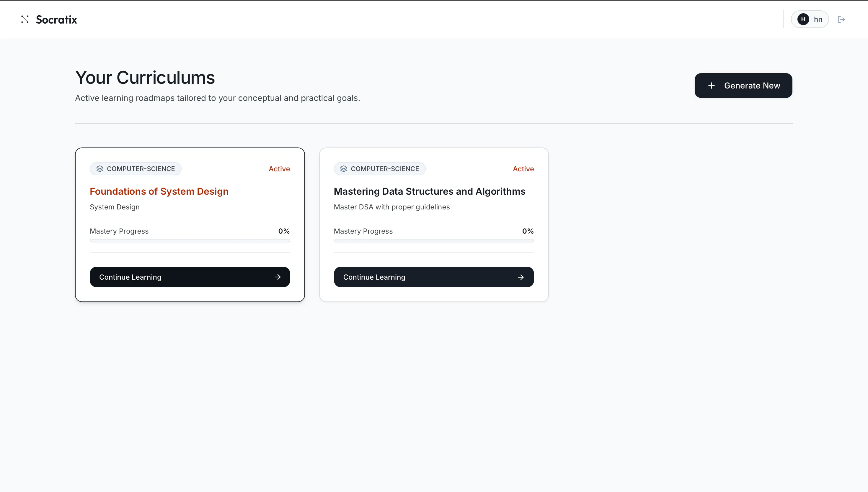
Task: Click 0% value on System Design card
Action: click(284, 231)
